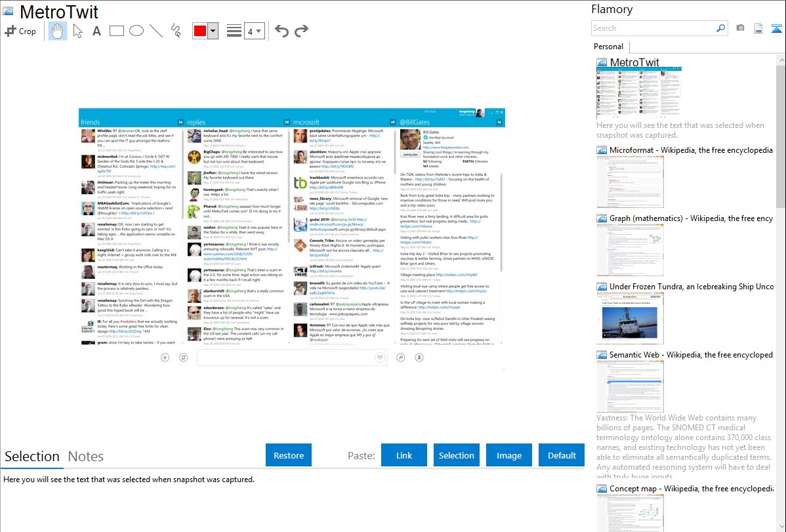Click the document page icon
Viewport: 786px width, 532px height.
(758, 28)
